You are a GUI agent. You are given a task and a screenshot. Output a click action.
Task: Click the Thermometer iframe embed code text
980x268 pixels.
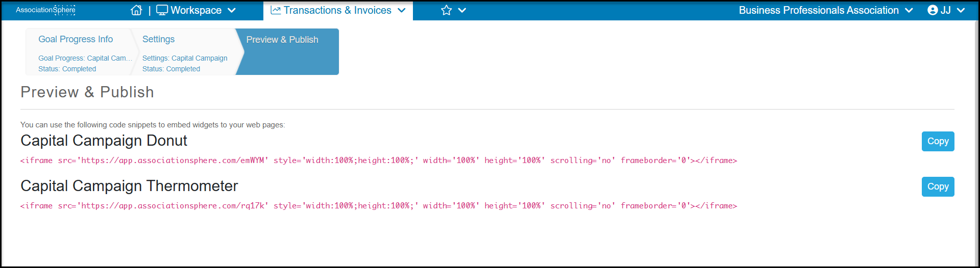[379, 206]
